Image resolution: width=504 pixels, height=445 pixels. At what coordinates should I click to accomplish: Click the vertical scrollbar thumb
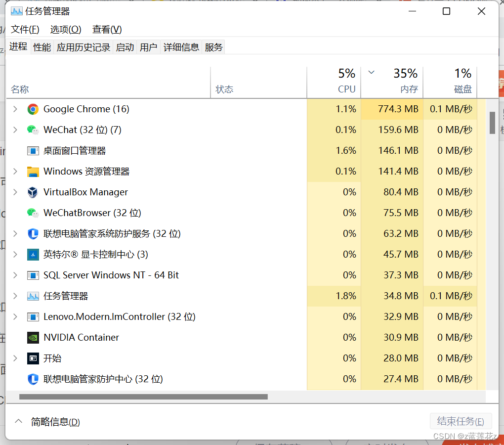tap(492, 123)
